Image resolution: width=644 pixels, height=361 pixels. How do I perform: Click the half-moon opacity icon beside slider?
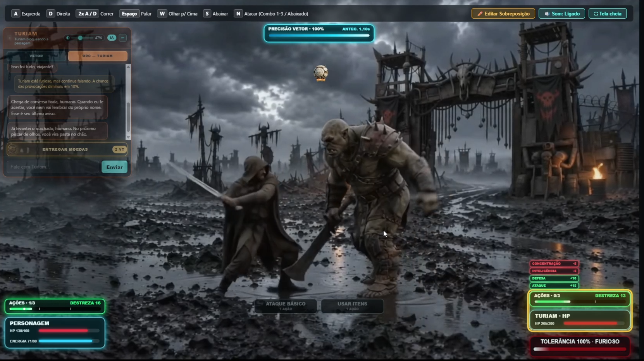coord(68,38)
